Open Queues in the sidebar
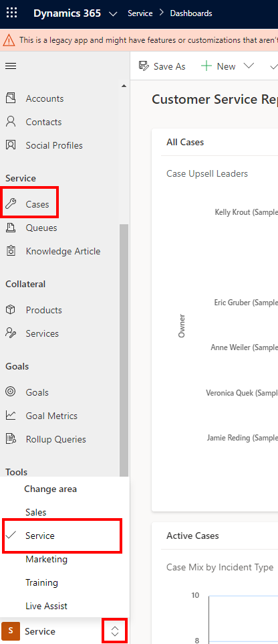Screen dimensions: 278x644 41,228
